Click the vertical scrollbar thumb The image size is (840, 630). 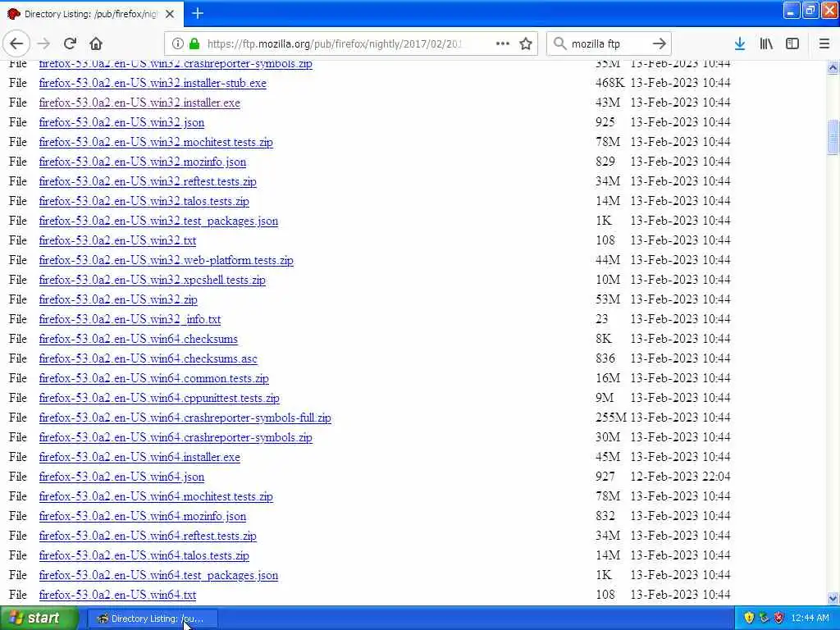click(833, 137)
